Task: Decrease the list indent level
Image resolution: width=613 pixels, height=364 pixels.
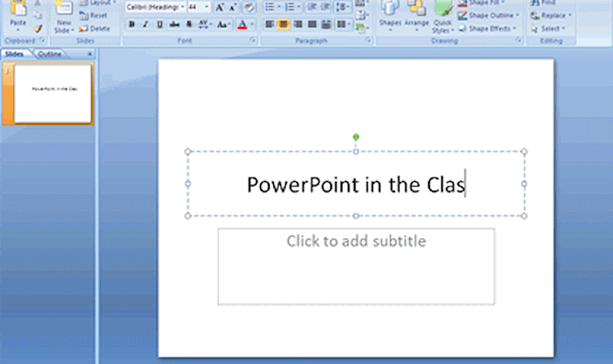Action: (312, 7)
